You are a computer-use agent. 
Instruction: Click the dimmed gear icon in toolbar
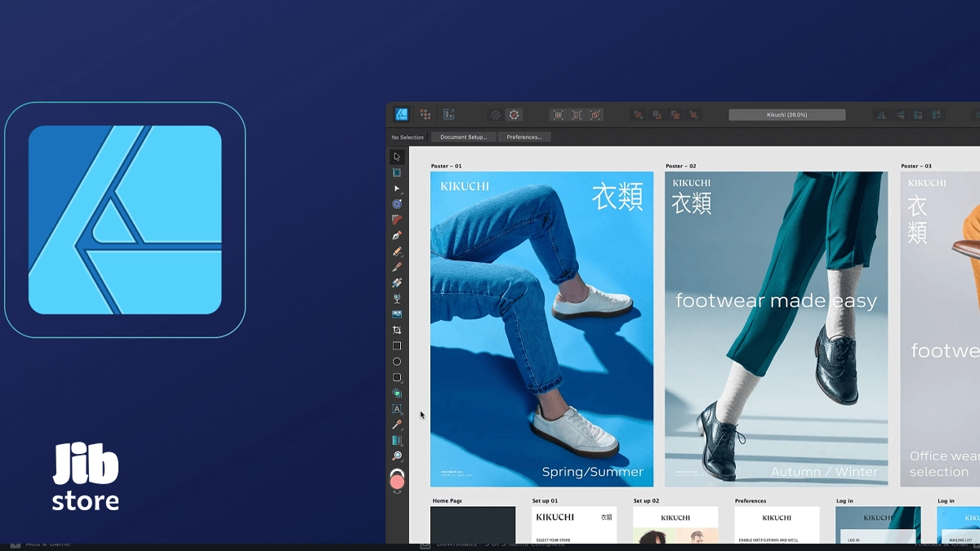point(496,115)
